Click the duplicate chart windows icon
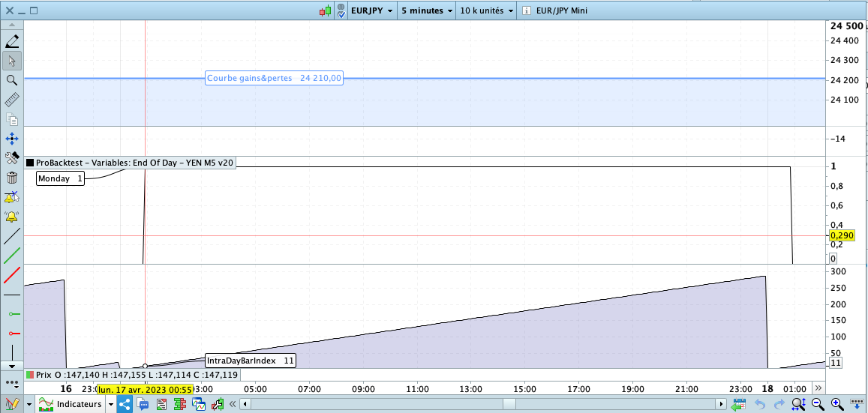Image resolution: width=868 pixels, height=413 pixels. click(x=198, y=404)
